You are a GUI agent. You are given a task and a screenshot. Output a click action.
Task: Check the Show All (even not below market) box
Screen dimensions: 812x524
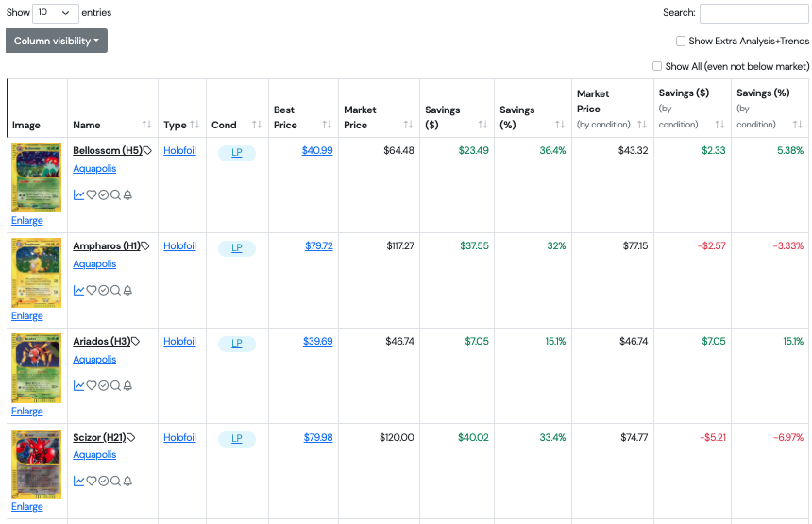point(657,67)
